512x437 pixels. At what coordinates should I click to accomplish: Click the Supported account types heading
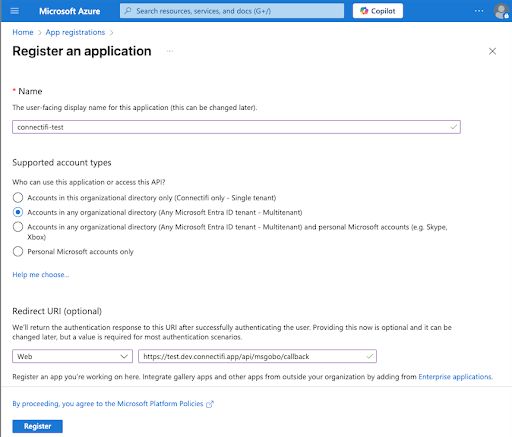click(x=62, y=163)
